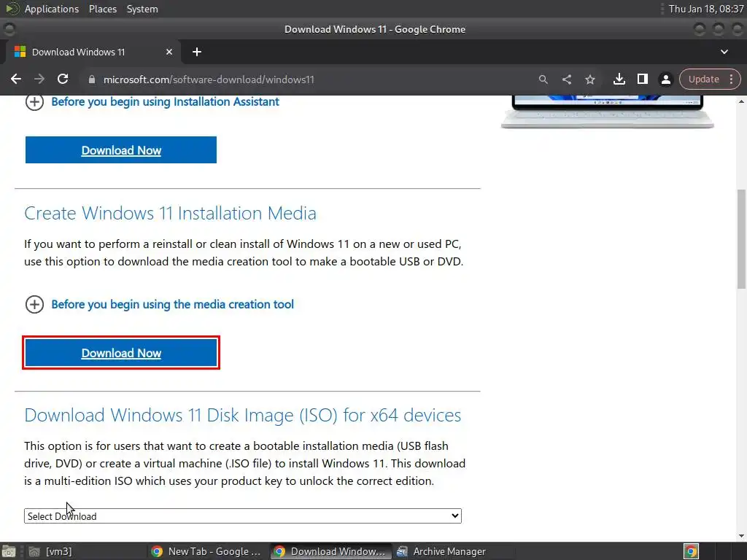Image resolution: width=747 pixels, height=560 pixels.
Task: Toggle the Chrome side panel icon
Action: pos(642,79)
